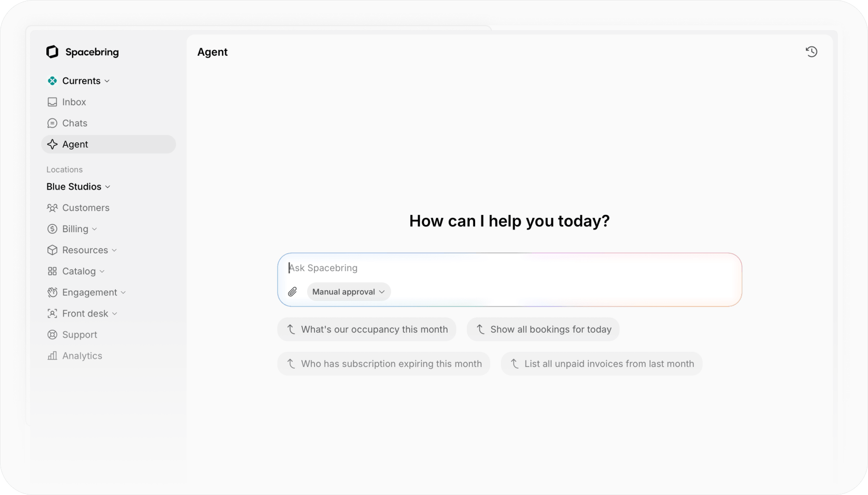The width and height of the screenshot is (868, 495).
Task: Expand the Catalog submenu chevron
Action: (102, 271)
